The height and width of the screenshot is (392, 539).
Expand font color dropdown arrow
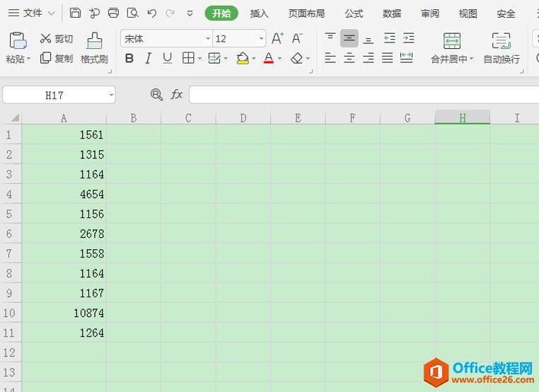click(x=279, y=59)
